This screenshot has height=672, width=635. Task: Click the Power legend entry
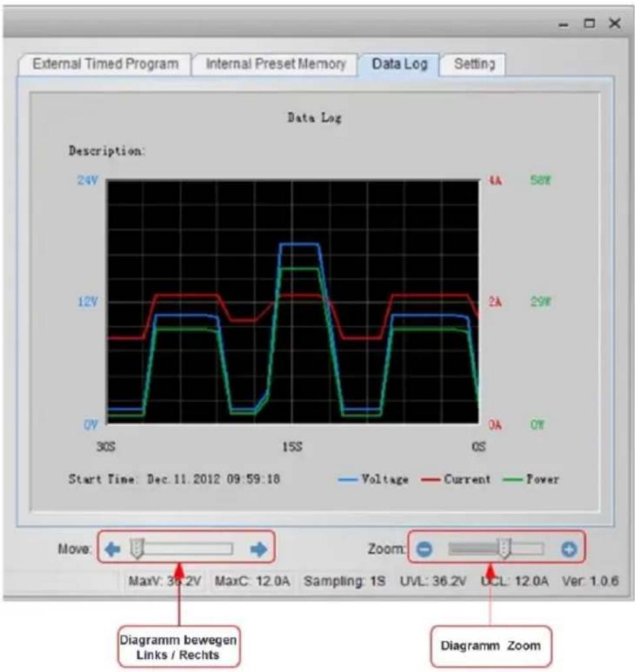tap(531, 479)
